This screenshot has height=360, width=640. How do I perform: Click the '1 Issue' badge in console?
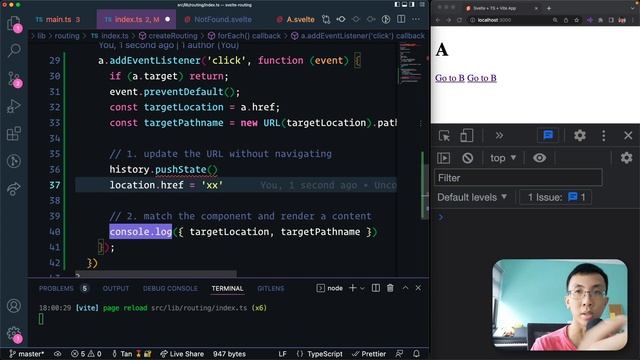point(556,198)
